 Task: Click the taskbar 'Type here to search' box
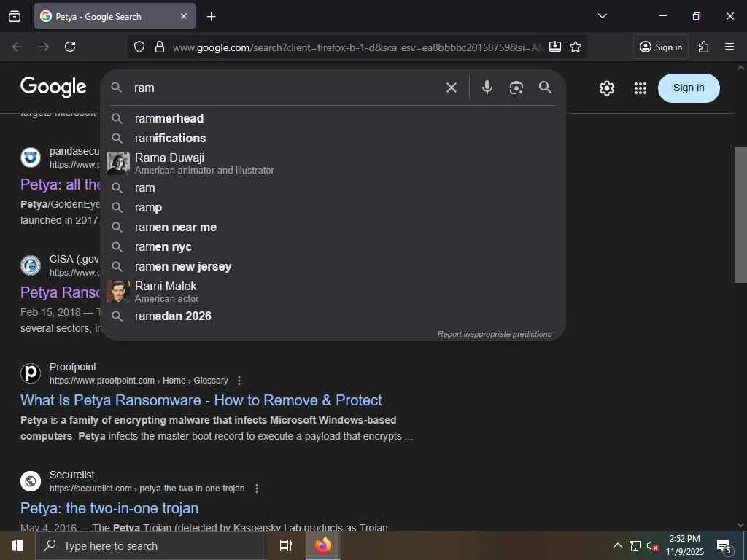[x=152, y=545]
